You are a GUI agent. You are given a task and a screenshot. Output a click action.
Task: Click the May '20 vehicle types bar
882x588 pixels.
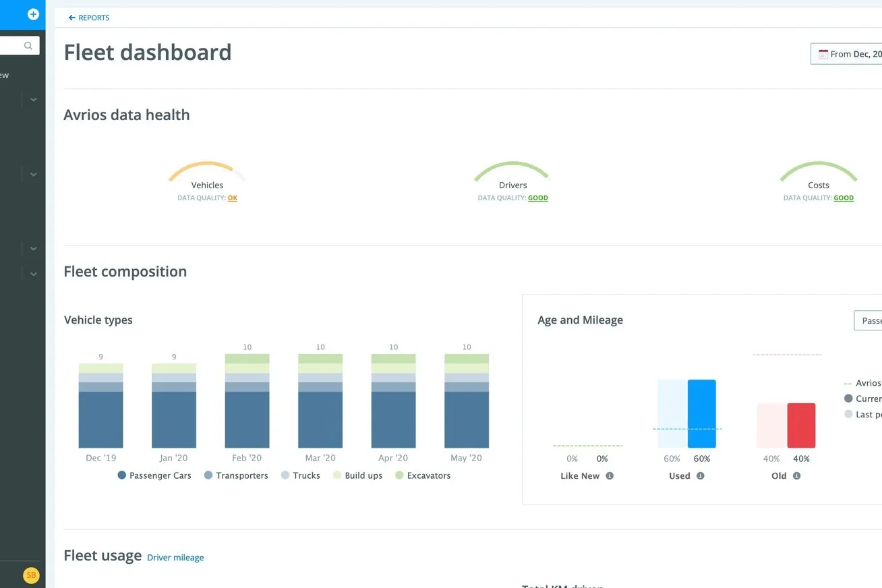pos(467,401)
